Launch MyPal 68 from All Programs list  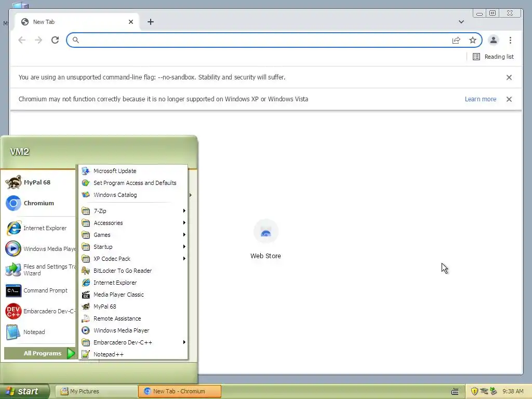(x=133, y=307)
